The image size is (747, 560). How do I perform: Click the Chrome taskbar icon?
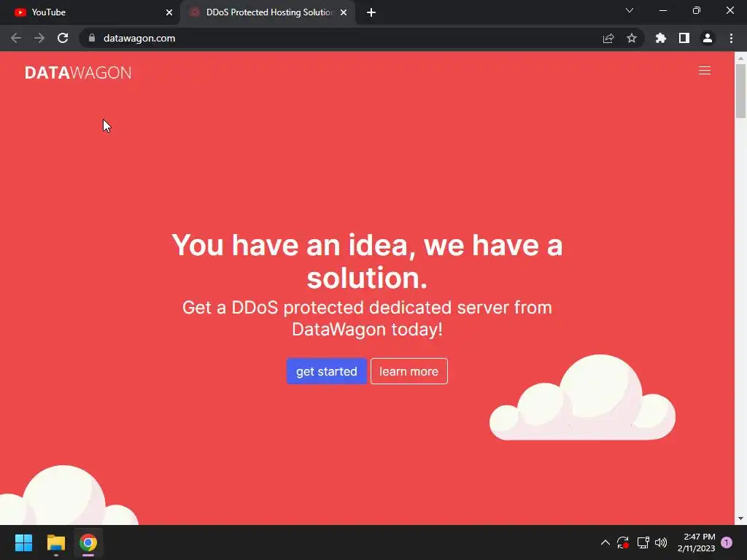[x=88, y=542]
